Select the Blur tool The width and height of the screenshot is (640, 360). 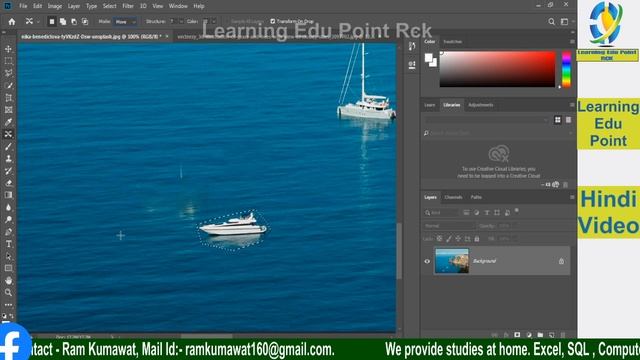pos(8,207)
